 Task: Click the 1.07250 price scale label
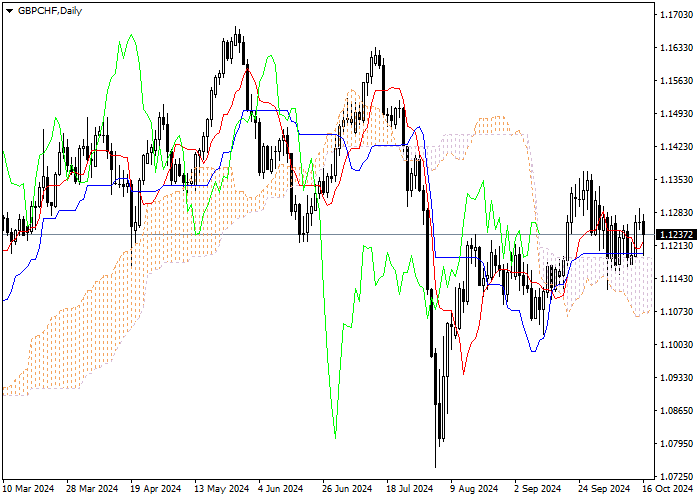pos(676,477)
